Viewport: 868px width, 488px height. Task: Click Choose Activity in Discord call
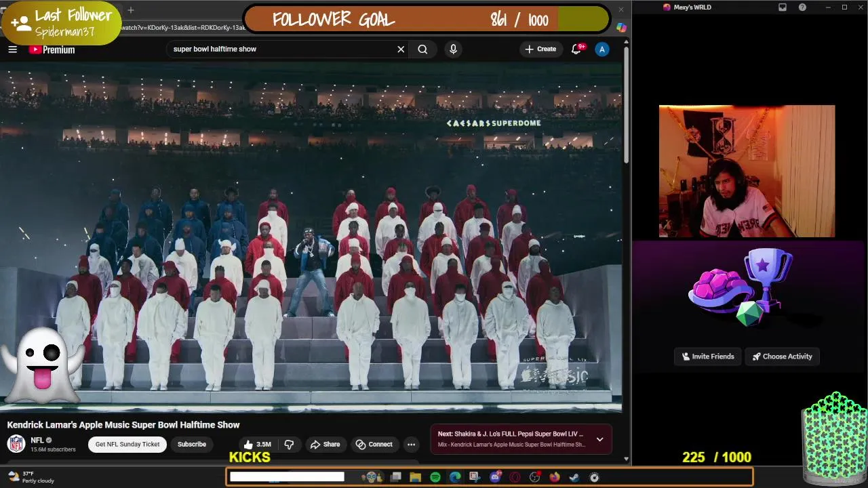pos(782,357)
